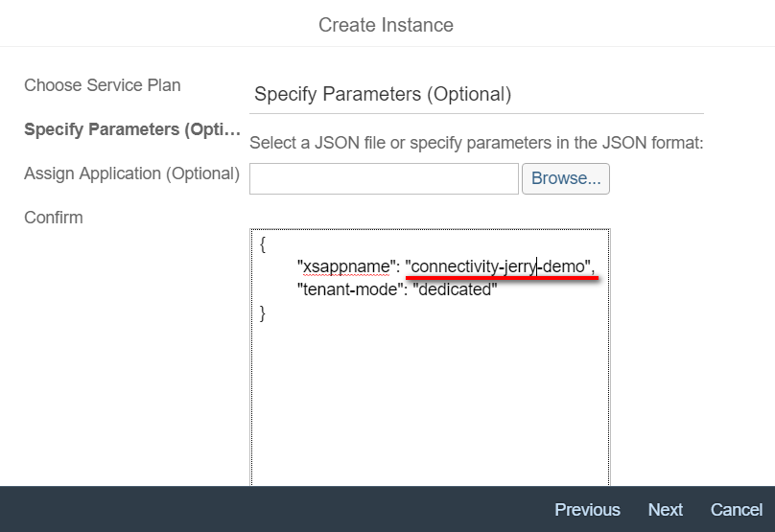Screen dimensions: 775x532
Task: Place cursor at opening curly brace
Action: (x=263, y=245)
